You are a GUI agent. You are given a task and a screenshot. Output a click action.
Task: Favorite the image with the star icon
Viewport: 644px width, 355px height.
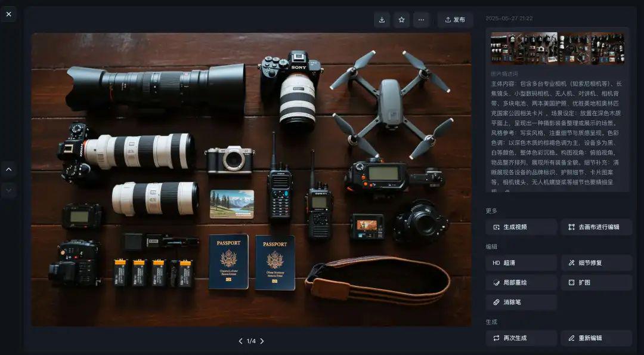point(401,20)
